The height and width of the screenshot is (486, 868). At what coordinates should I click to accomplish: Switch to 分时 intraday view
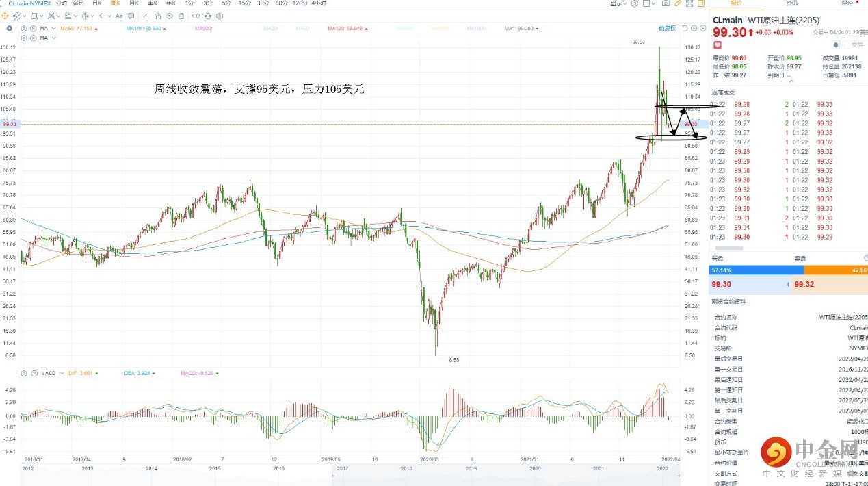(x=62, y=3)
